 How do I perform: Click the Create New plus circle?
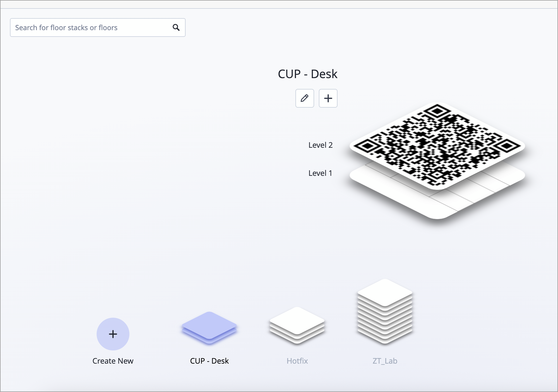click(x=113, y=334)
